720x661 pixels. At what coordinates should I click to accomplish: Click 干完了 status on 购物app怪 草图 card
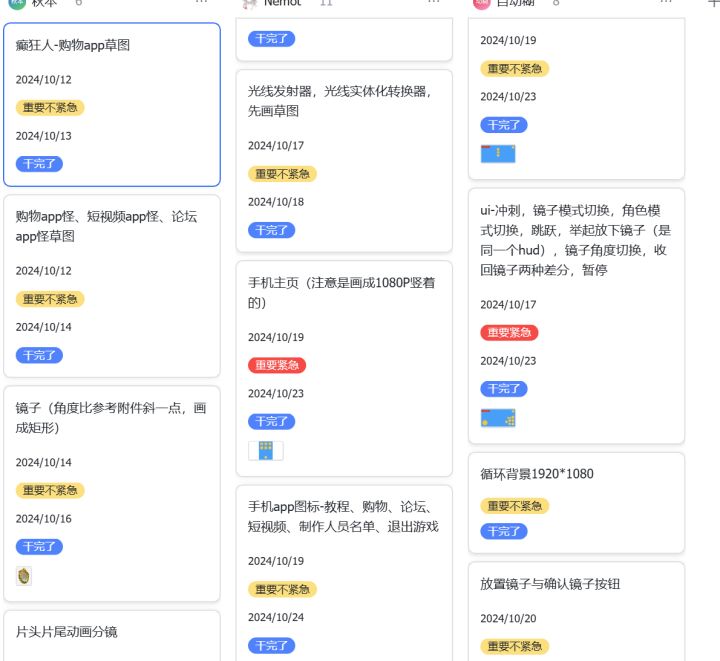(39, 355)
